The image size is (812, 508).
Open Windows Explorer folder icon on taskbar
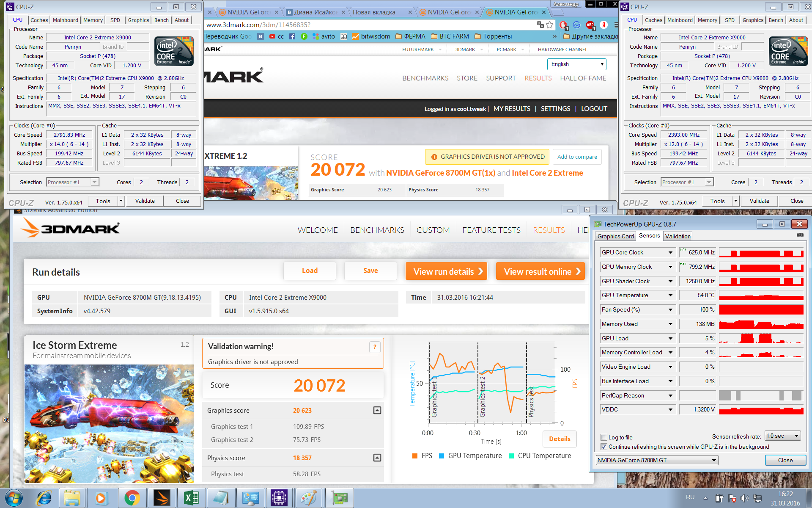[72, 498]
